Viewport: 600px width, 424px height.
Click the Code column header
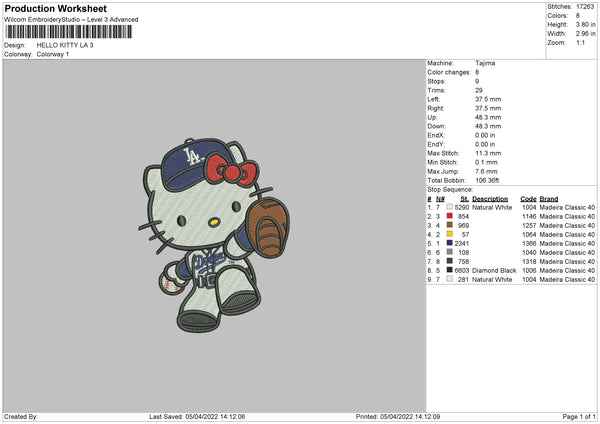pyautogui.click(x=528, y=199)
